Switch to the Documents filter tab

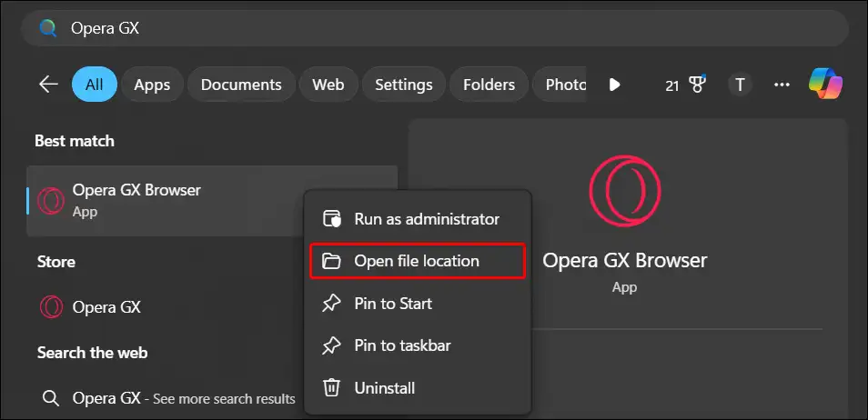[241, 85]
